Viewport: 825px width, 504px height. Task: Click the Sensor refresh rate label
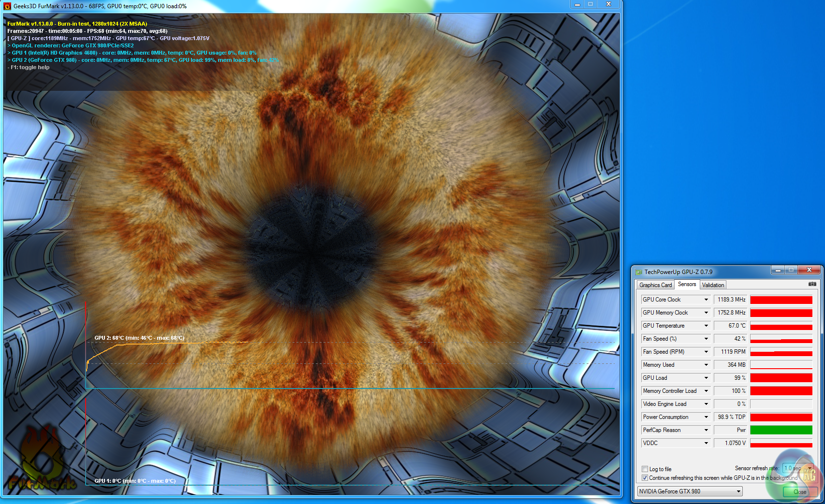click(757, 468)
